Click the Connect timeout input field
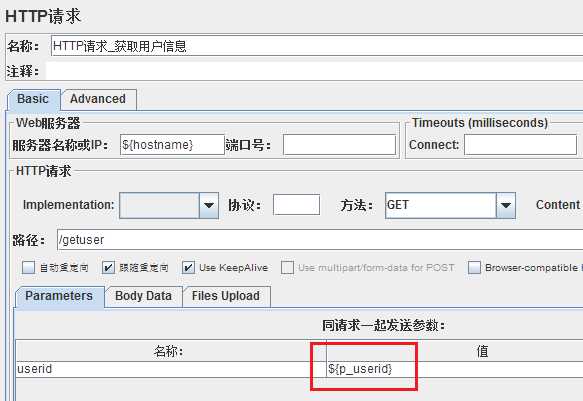This screenshot has height=401, width=583. coord(521,145)
